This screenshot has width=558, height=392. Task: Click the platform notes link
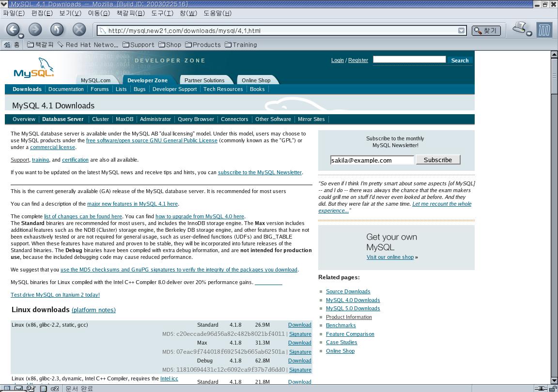click(x=93, y=310)
